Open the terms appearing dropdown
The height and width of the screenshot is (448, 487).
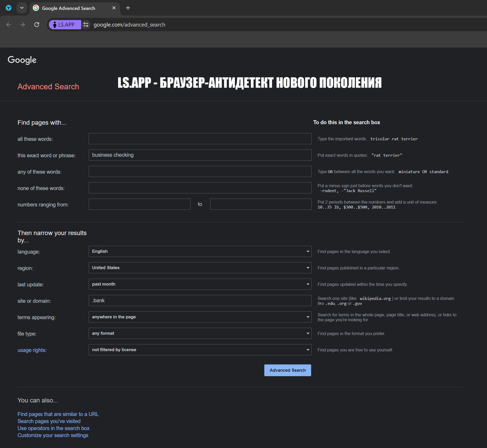(200, 317)
